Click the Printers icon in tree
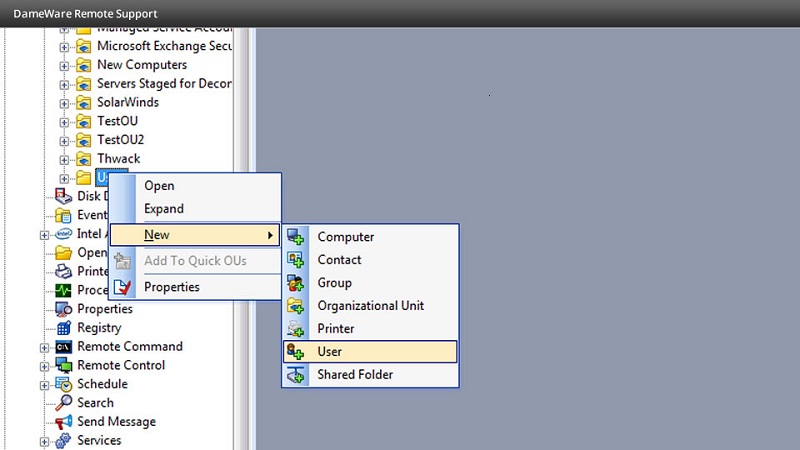Viewport: 800px width, 450px height. [x=64, y=271]
